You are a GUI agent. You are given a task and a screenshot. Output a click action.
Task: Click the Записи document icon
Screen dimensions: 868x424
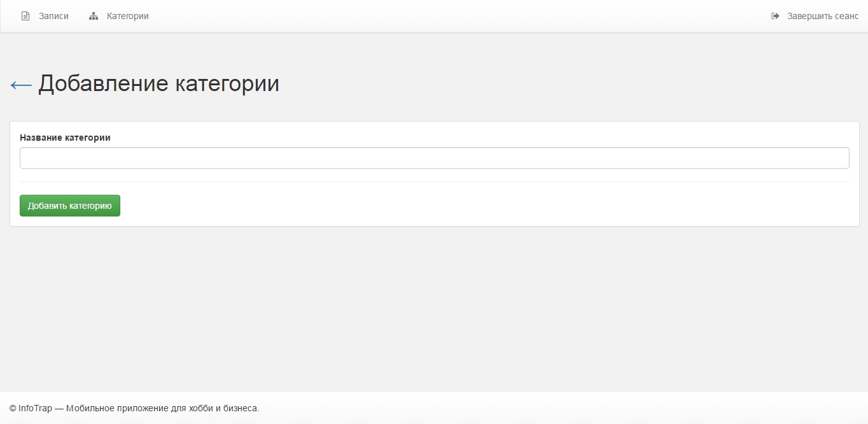point(25,16)
